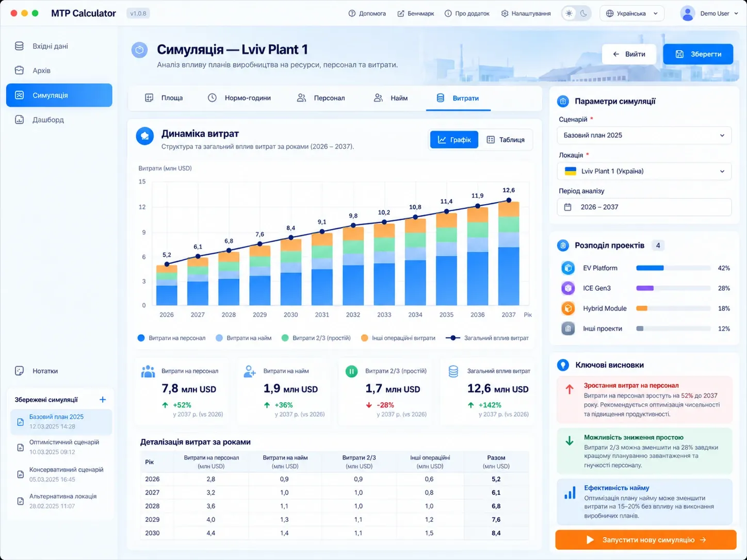Switch to Таблиця view
The height and width of the screenshot is (560, 747).
506,140
